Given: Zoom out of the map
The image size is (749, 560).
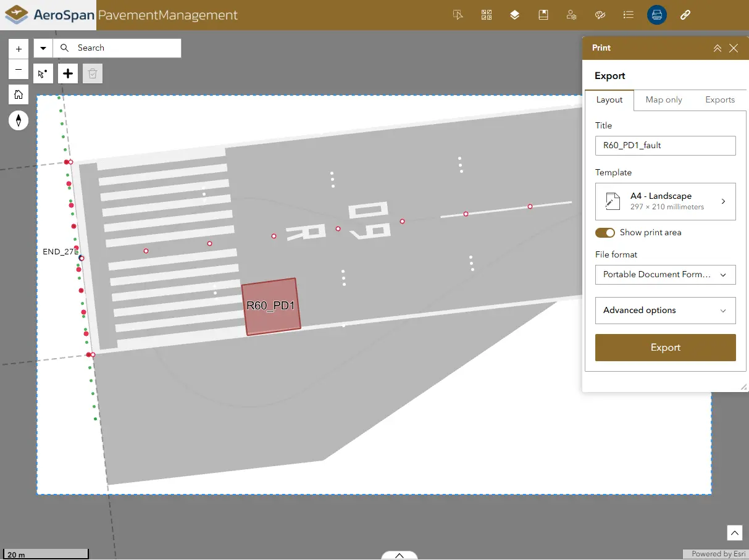Looking at the screenshot, I should [x=19, y=69].
